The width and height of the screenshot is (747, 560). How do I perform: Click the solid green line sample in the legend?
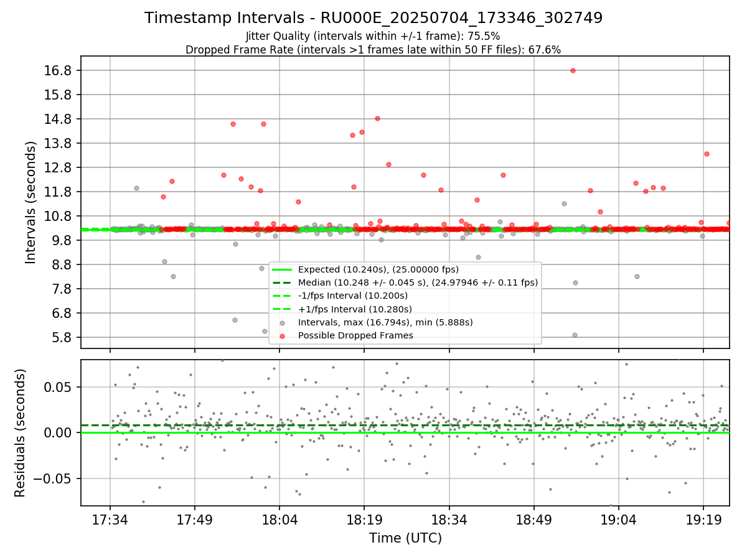283,269
